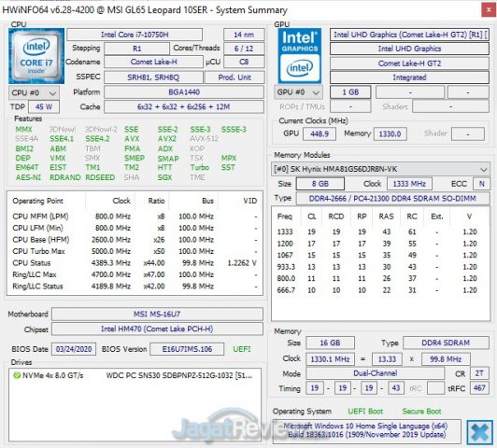Click the 1067 frequency timing row
Screen dimensions: 497x448
pyautogui.click(x=380, y=255)
